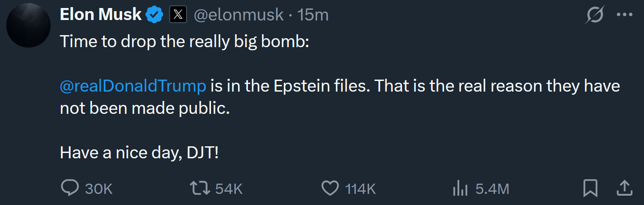Viewport: 644px width, 205px height.
Task: Click the reply speech bubble icon
Action: (70, 189)
